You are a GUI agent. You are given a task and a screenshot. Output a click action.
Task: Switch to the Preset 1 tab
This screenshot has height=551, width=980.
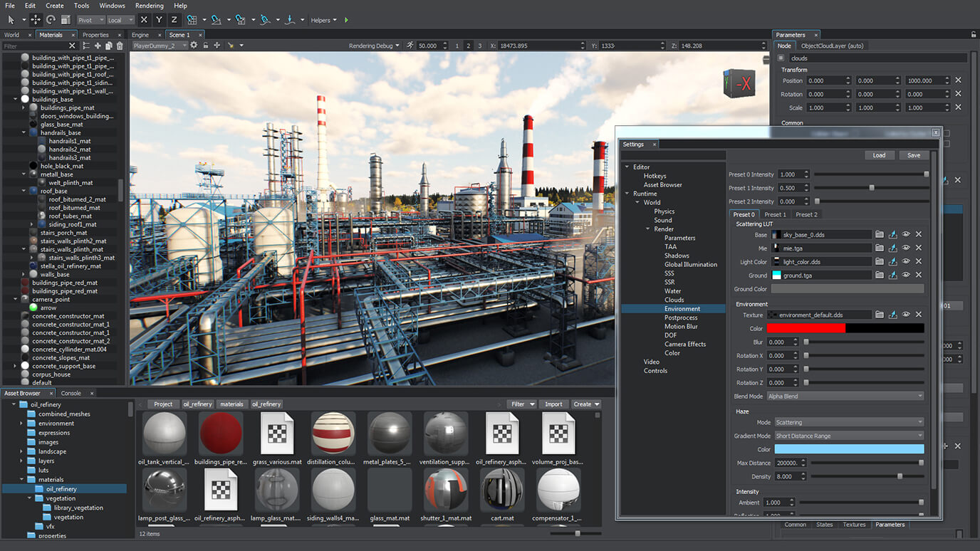[x=775, y=214]
